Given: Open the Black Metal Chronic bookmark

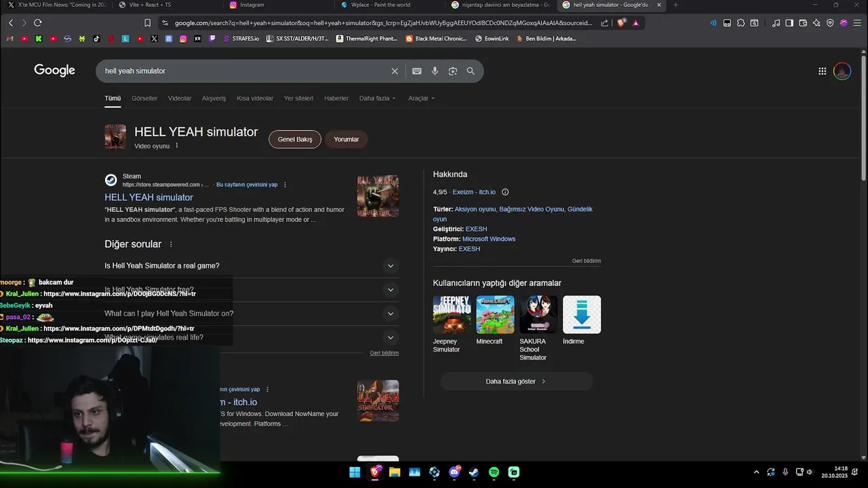Looking at the screenshot, I should [436, 39].
